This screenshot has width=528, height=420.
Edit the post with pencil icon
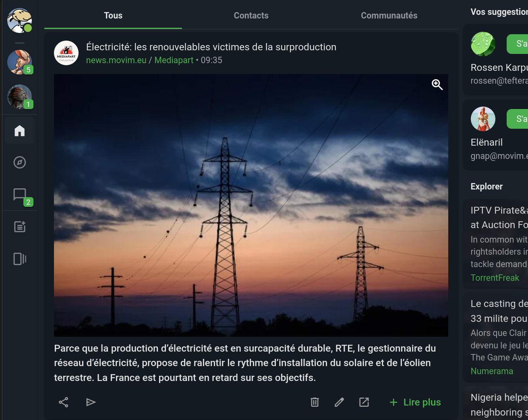pyautogui.click(x=339, y=402)
